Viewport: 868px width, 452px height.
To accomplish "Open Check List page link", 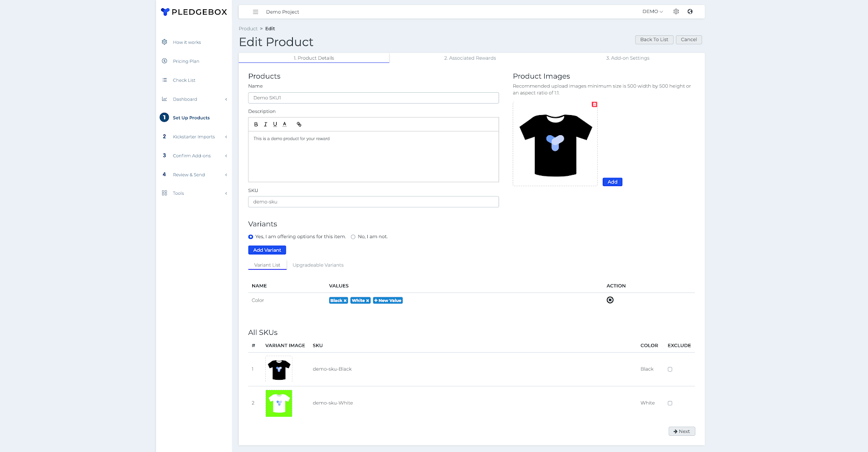I will coord(184,80).
